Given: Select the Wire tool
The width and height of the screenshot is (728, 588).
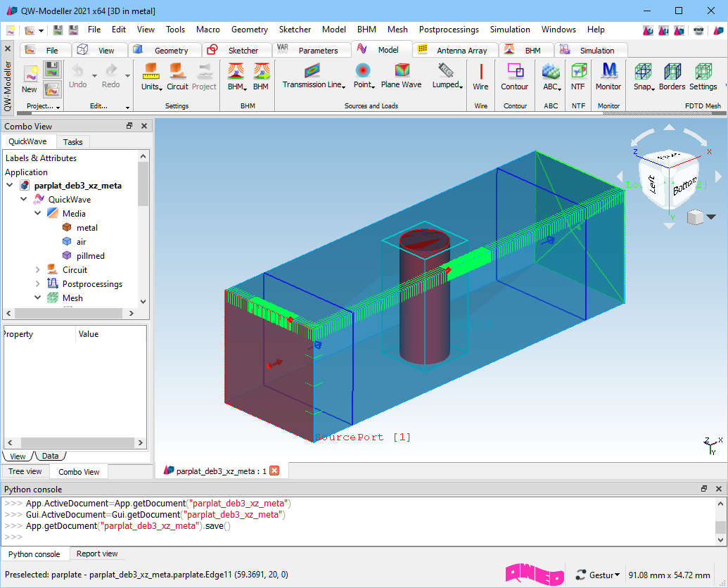Looking at the screenshot, I should coord(480,77).
